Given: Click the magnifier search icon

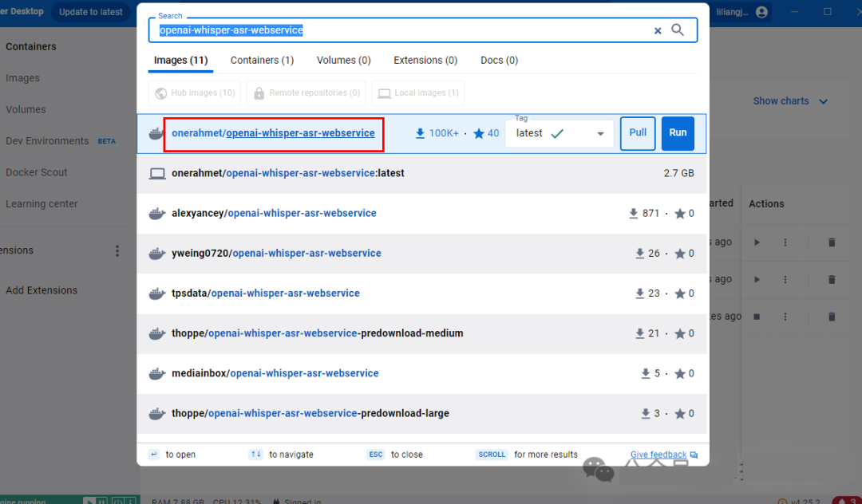Looking at the screenshot, I should click(x=678, y=30).
